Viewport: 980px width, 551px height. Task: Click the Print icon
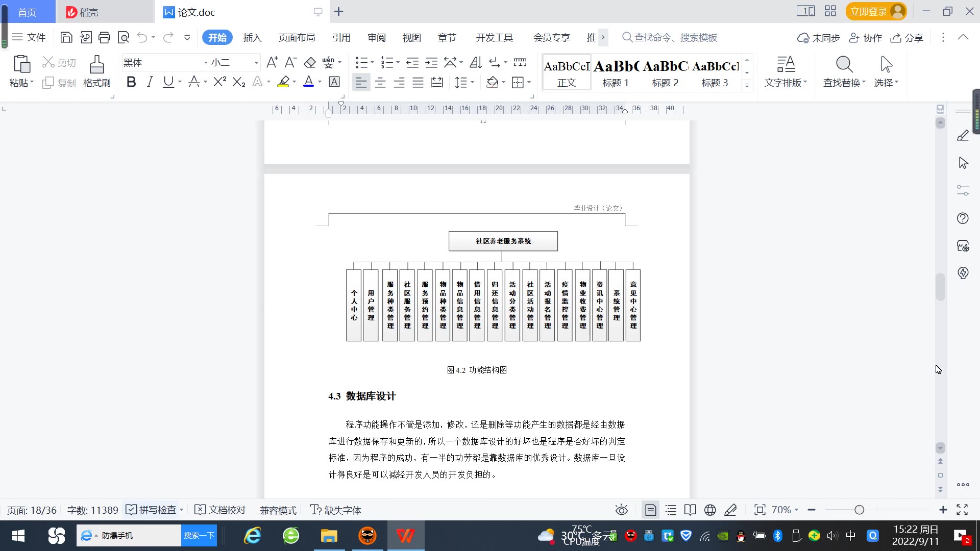[x=104, y=37]
